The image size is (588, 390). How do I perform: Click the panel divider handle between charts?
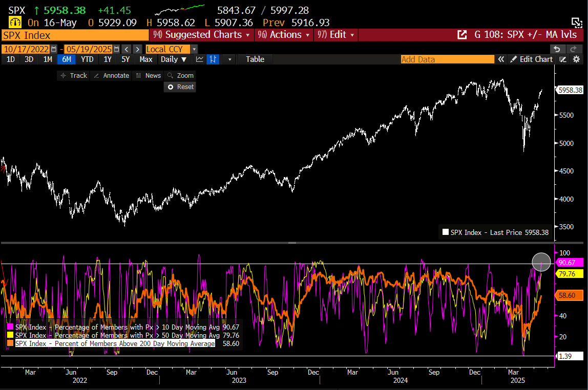(x=292, y=243)
